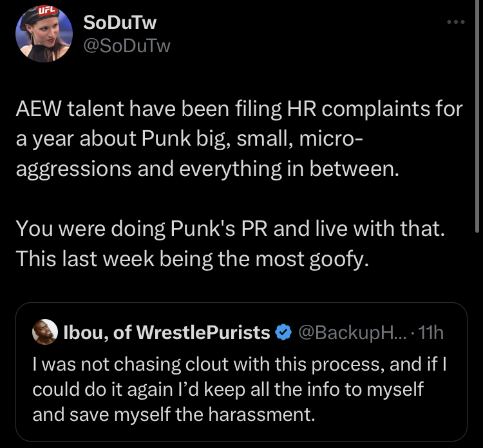Click the blue verified checkmark badge

coord(282,333)
